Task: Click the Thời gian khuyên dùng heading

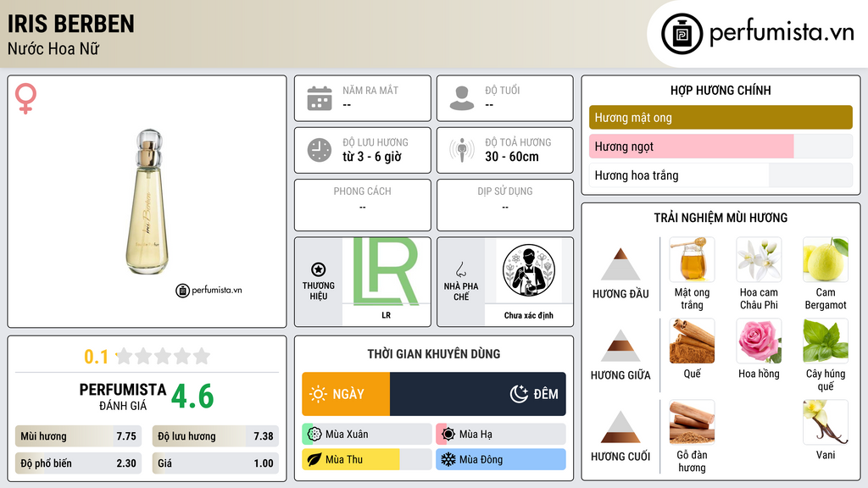Action: point(434,354)
